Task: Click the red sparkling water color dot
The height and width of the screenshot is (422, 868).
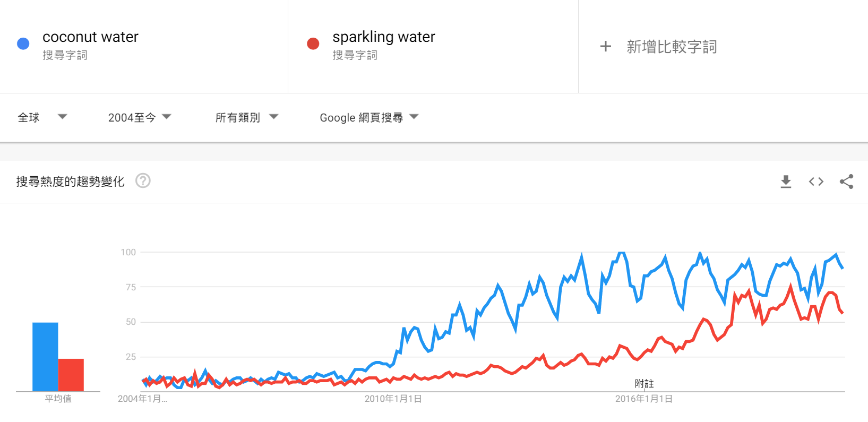Action: [313, 44]
